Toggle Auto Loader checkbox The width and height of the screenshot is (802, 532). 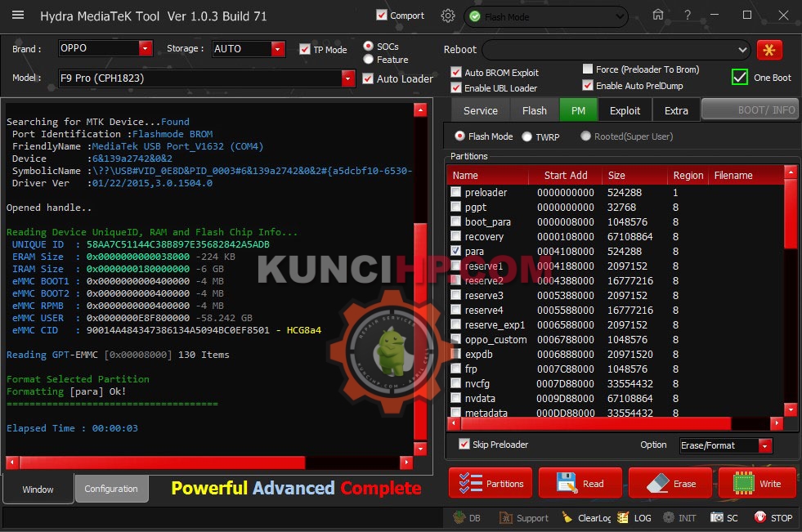[x=368, y=78]
